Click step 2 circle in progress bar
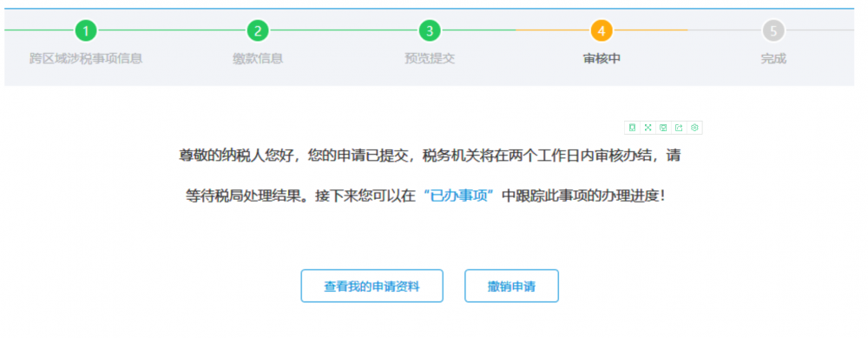 258,30
